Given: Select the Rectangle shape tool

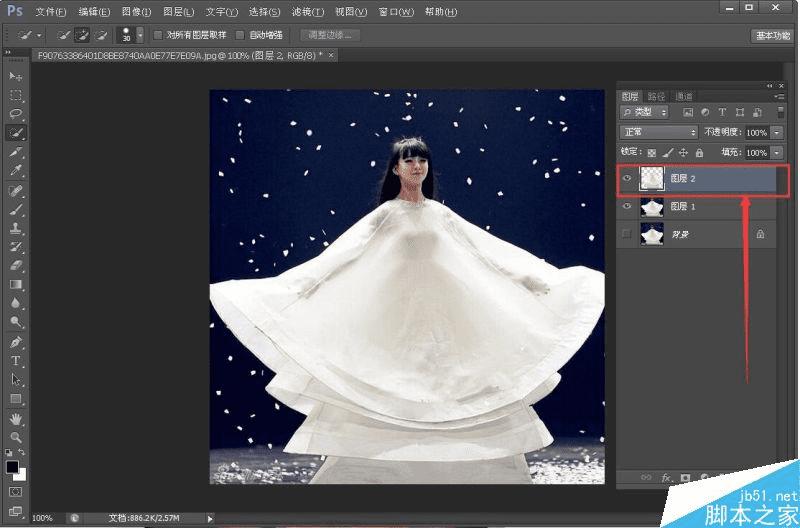Looking at the screenshot, I should click(x=16, y=399).
